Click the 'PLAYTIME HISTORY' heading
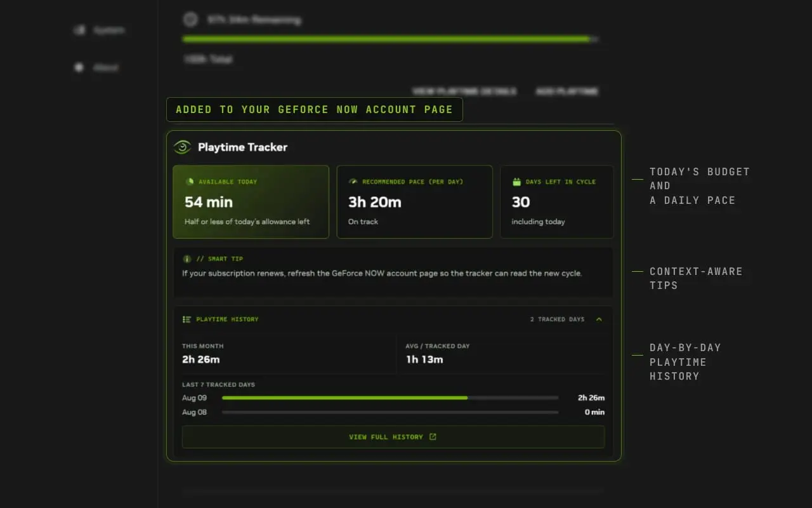This screenshot has width=812, height=508. click(x=227, y=319)
